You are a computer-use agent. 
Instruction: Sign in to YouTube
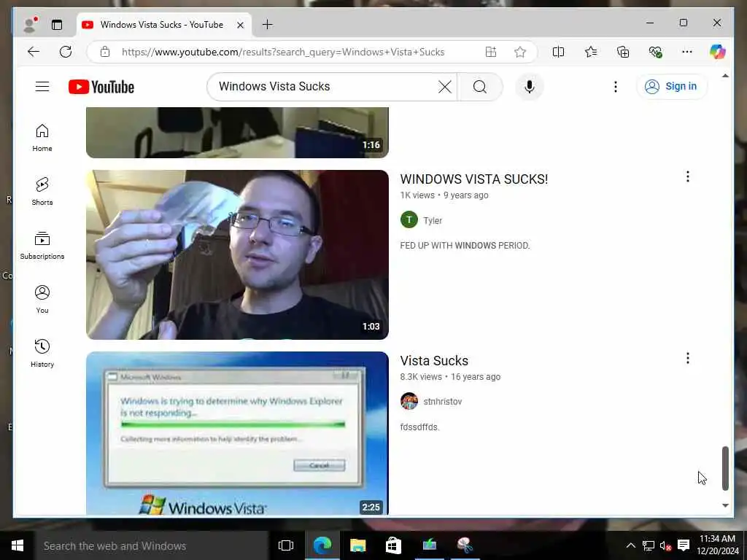[671, 86]
